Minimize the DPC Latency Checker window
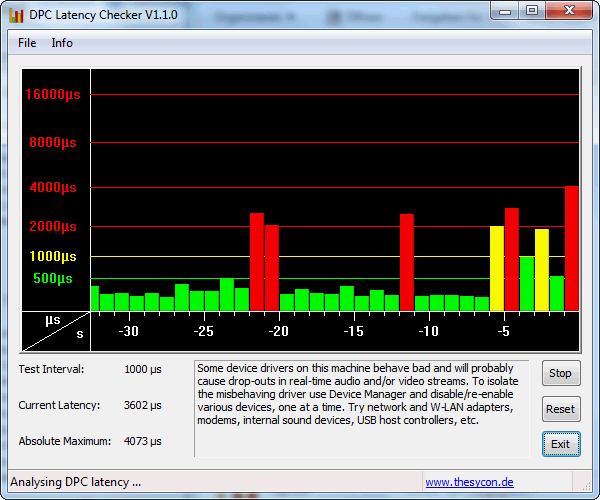This screenshot has width=600, height=500. pos(505,11)
